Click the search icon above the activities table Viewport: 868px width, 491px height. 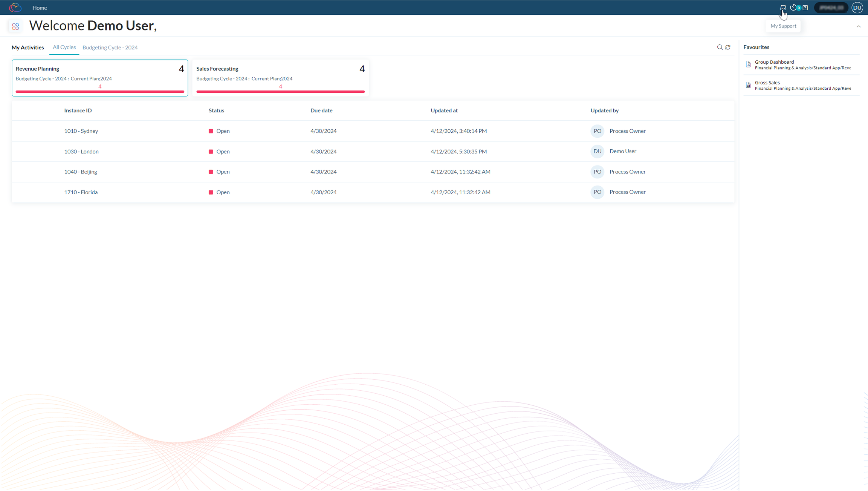pyautogui.click(x=720, y=47)
